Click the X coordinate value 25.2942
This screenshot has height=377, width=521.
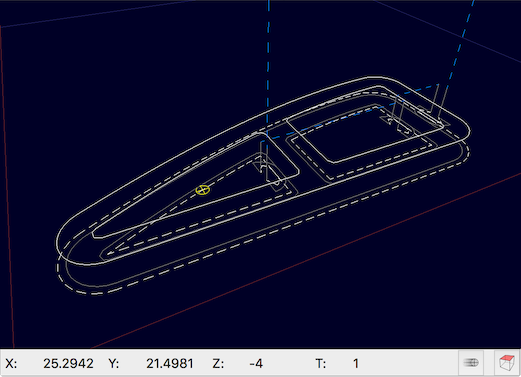[x=68, y=363]
